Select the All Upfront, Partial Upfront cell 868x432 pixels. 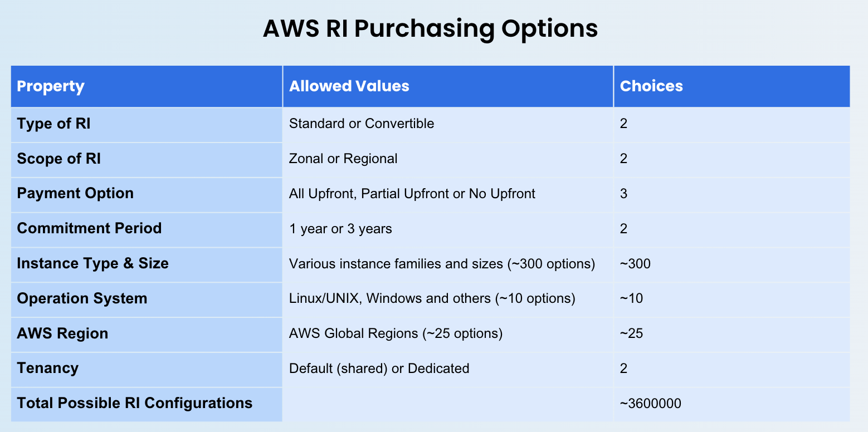pos(448,194)
